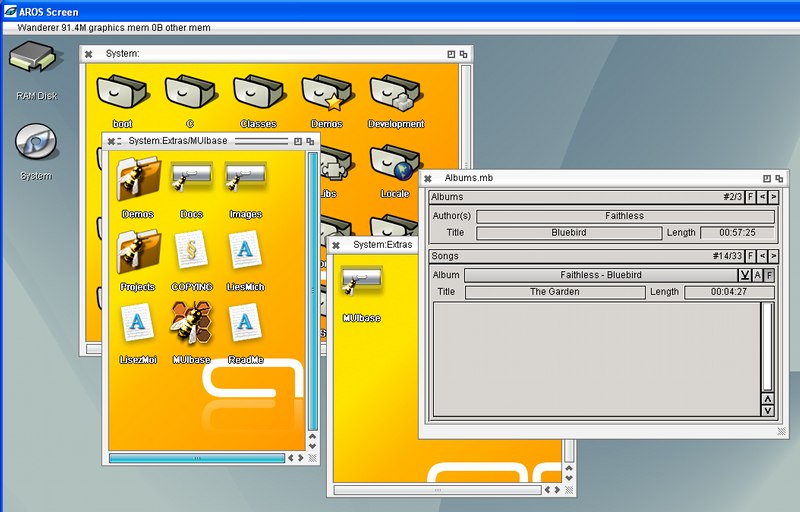The image size is (800, 512).
Task: Toggle the Albums filter F button
Action: click(750, 197)
